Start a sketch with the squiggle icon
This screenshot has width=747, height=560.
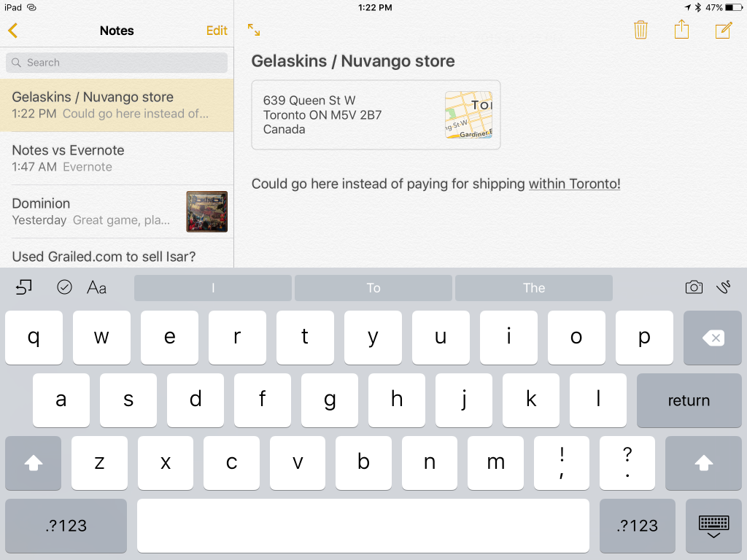724,287
